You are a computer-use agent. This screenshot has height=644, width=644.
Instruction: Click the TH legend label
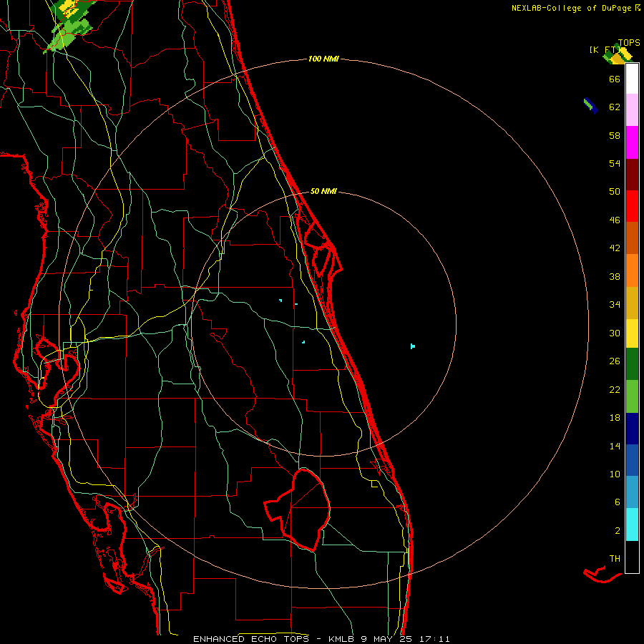tap(615, 559)
